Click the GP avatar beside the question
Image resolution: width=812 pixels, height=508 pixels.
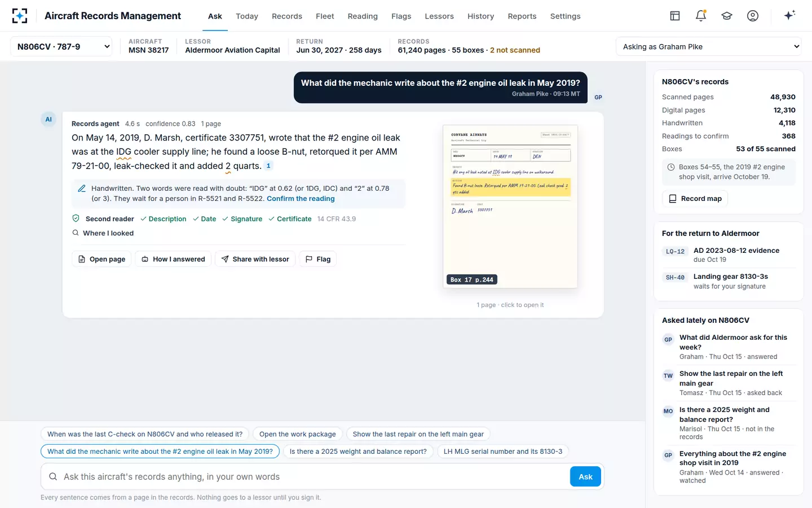(x=598, y=97)
